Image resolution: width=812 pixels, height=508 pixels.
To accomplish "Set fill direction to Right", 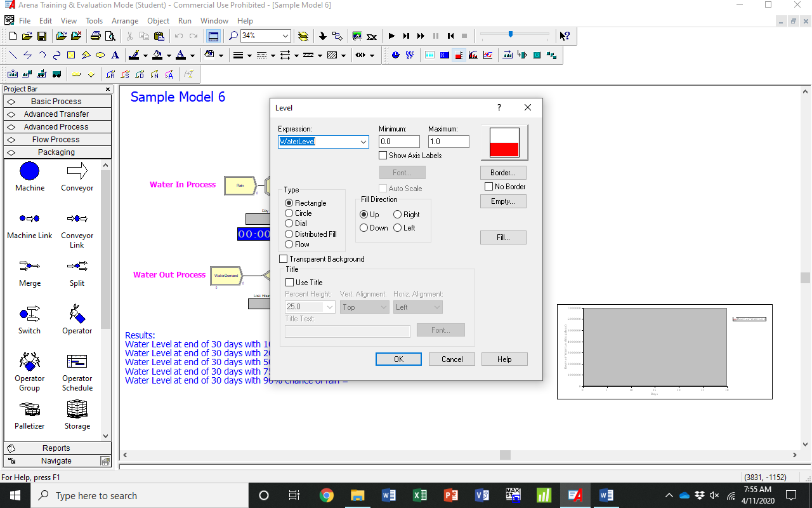I will [x=398, y=215].
